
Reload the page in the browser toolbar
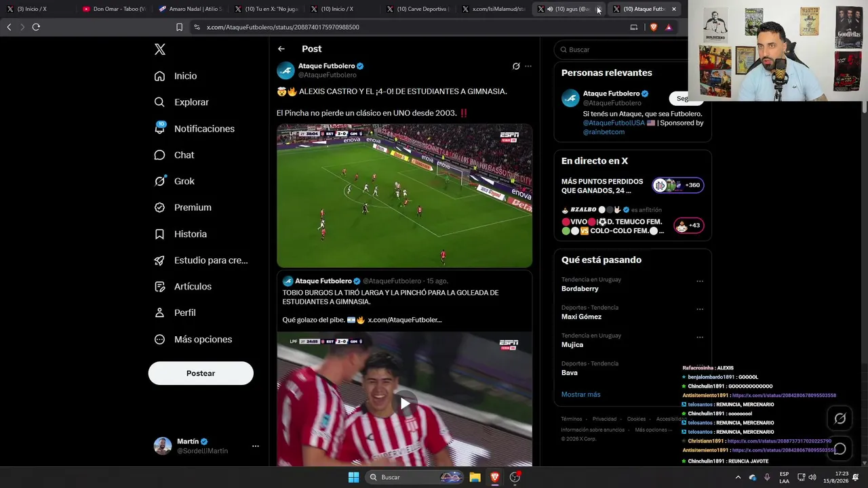[36, 27]
